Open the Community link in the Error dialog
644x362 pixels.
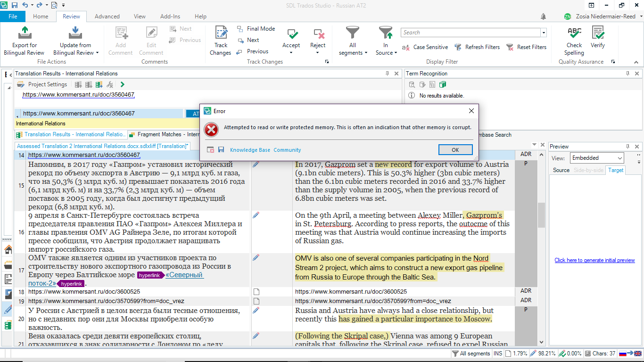pyautogui.click(x=287, y=150)
